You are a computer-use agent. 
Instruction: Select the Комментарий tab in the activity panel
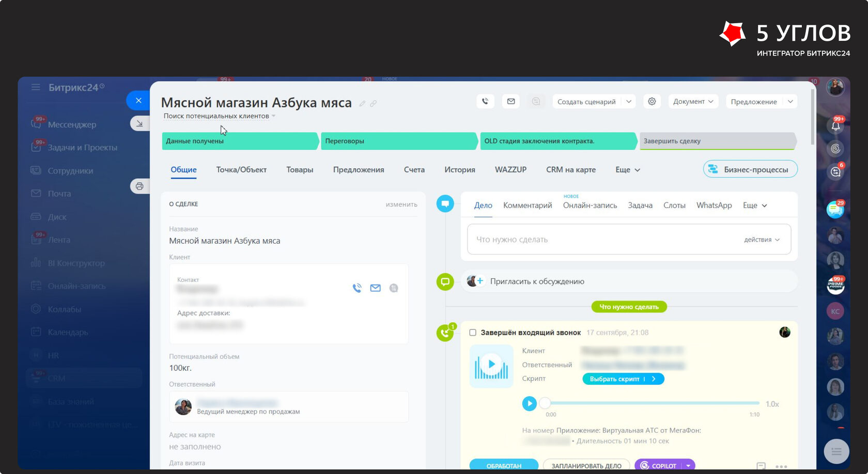528,206
